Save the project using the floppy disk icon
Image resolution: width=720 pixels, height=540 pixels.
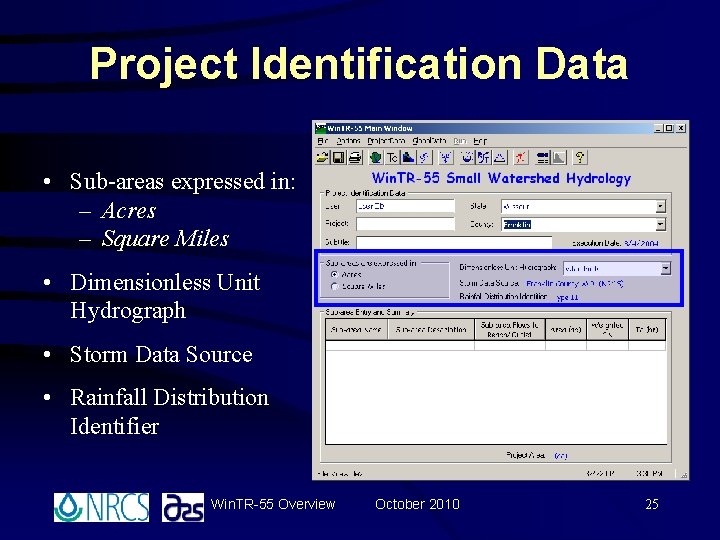pyautogui.click(x=338, y=158)
